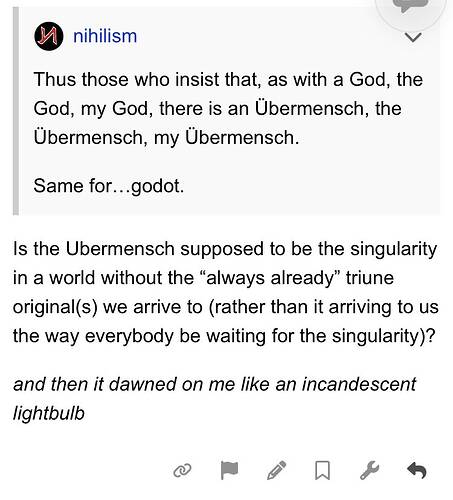This screenshot has height=500, width=453.
Task: Expand the quoted post with the chevron
Action: (x=413, y=37)
